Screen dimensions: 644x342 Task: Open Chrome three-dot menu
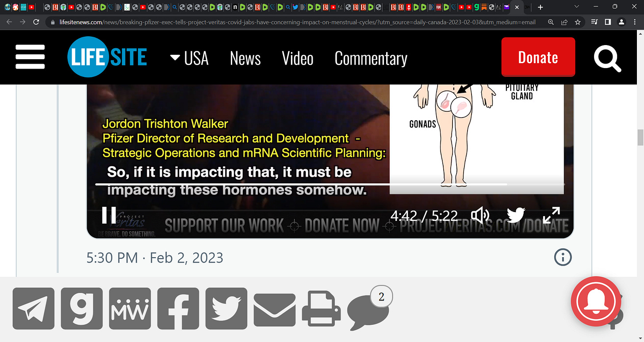click(x=635, y=22)
